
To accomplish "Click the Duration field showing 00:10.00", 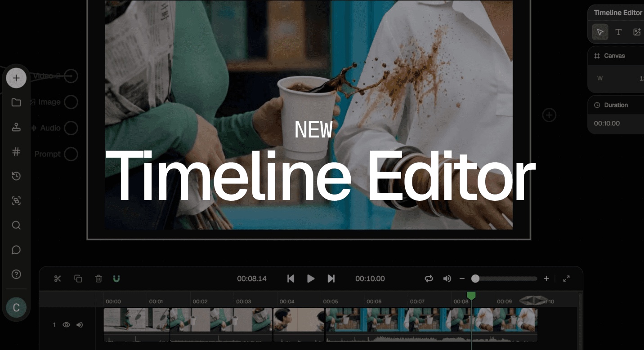I will pyautogui.click(x=616, y=123).
